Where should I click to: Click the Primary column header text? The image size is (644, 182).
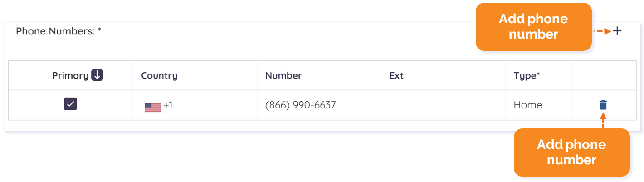[x=70, y=75]
